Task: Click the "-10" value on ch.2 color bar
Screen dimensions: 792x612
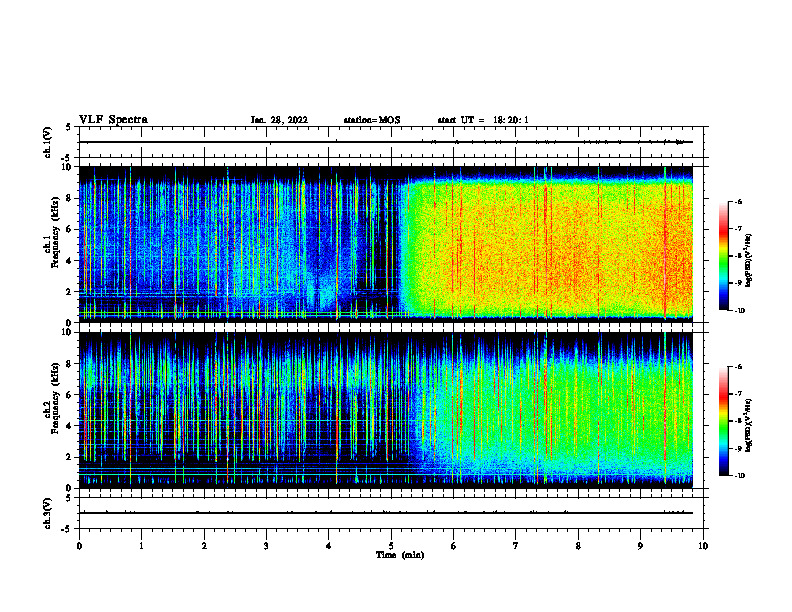Action: click(x=739, y=476)
